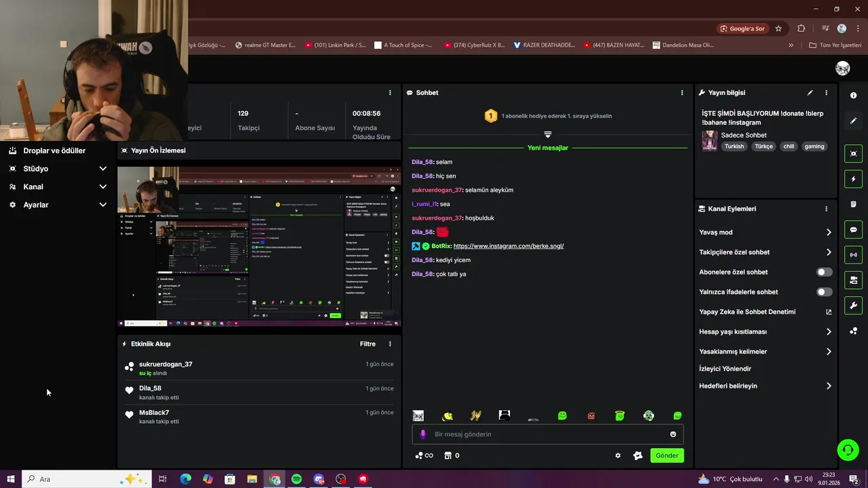The height and width of the screenshot is (488, 868).
Task: Click the Sadece Sohbet category thumbnail
Action: [x=709, y=140]
